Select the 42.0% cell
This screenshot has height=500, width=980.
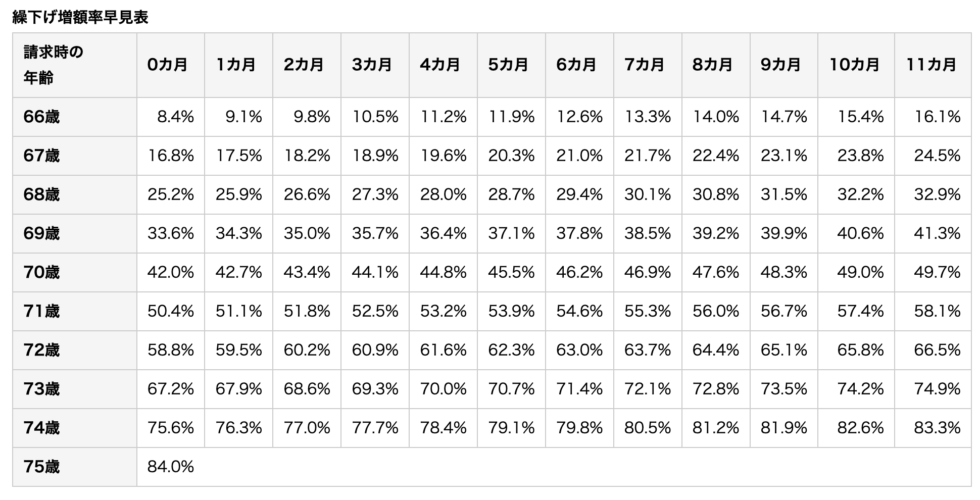[x=171, y=272]
